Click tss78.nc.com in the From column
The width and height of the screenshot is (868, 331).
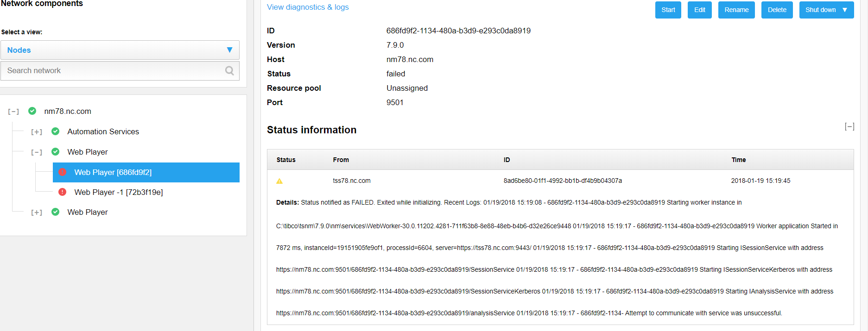pos(352,181)
